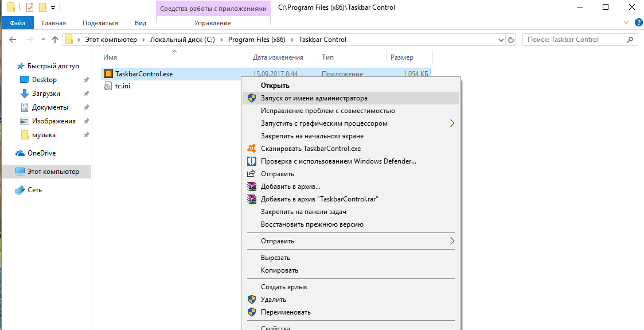Click Properties icon in quick access toolbar
The image size is (644, 330).
click(30, 7)
